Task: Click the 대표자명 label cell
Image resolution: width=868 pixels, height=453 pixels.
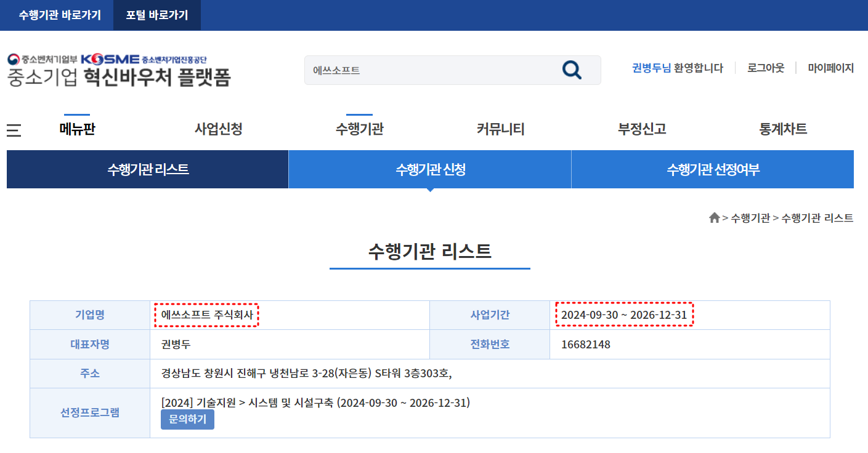Action: 90,345
